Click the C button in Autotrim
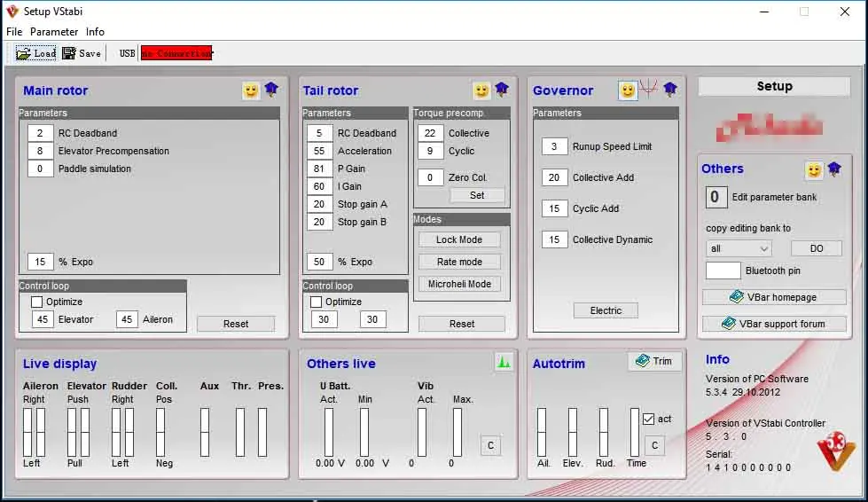 (x=655, y=445)
